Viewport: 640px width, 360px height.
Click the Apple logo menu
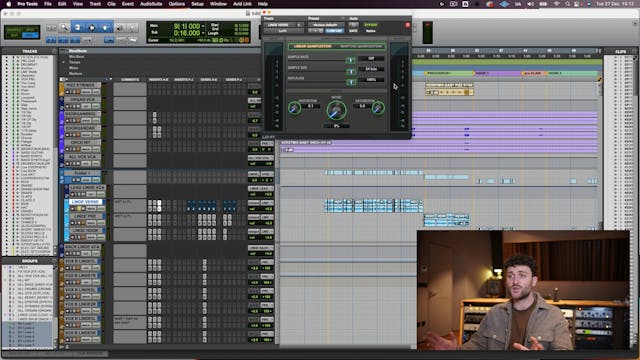point(9,4)
